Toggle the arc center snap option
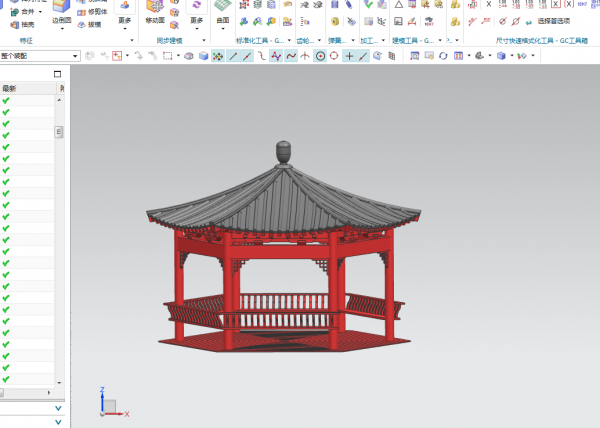This screenshot has width=600, height=428. (x=320, y=56)
